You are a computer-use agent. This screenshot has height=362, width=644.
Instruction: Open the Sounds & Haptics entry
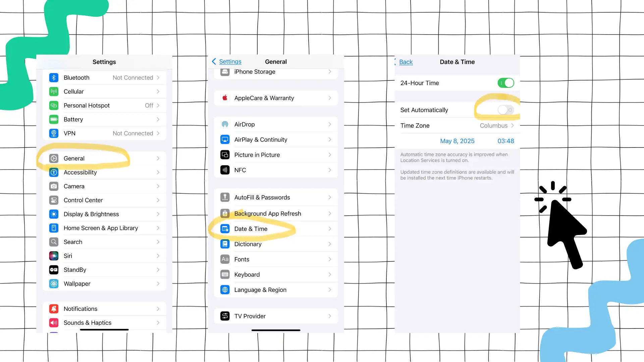pos(104,323)
